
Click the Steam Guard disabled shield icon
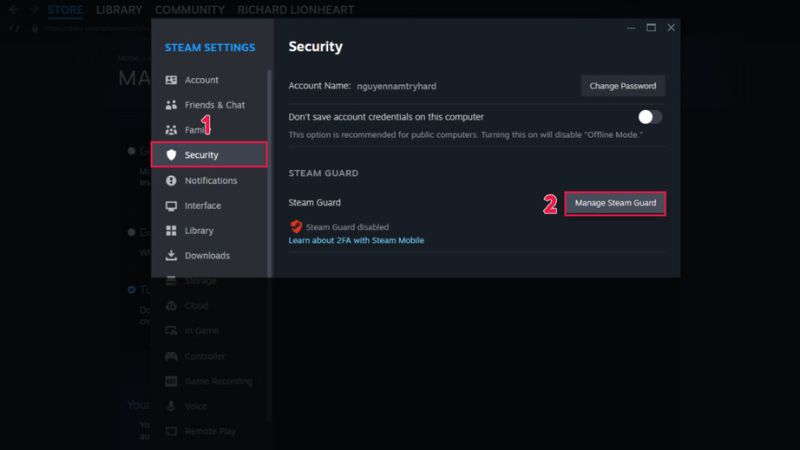coord(296,227)
